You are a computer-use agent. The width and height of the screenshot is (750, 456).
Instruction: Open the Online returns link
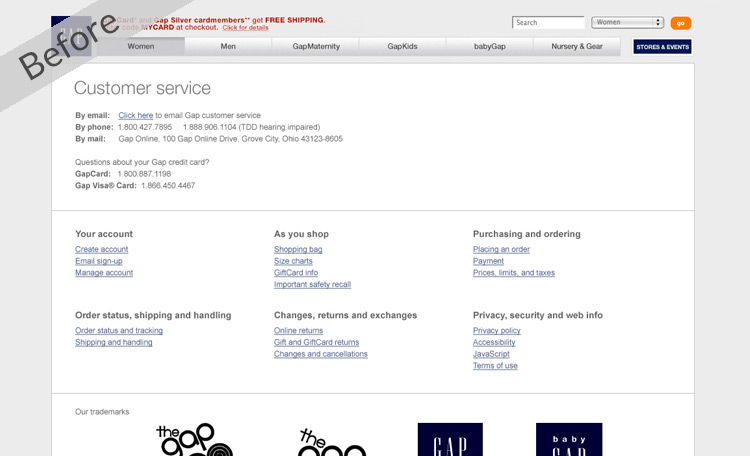click(x=298, y=331)
